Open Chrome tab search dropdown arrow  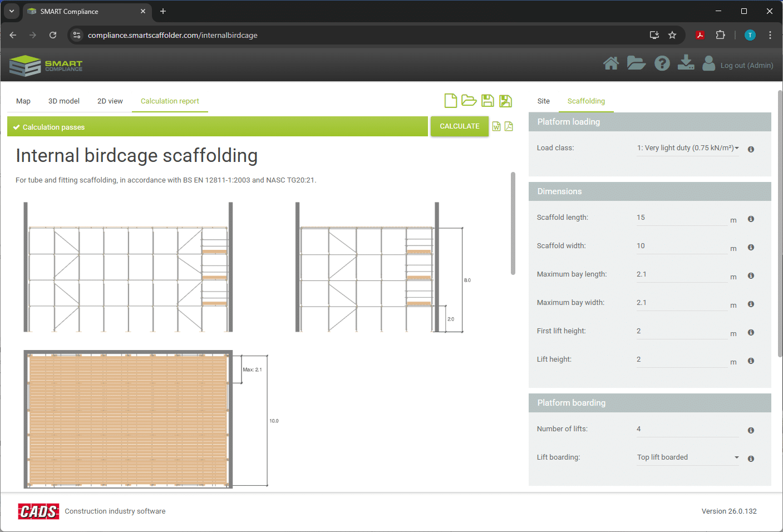click(x=12, y=11)
